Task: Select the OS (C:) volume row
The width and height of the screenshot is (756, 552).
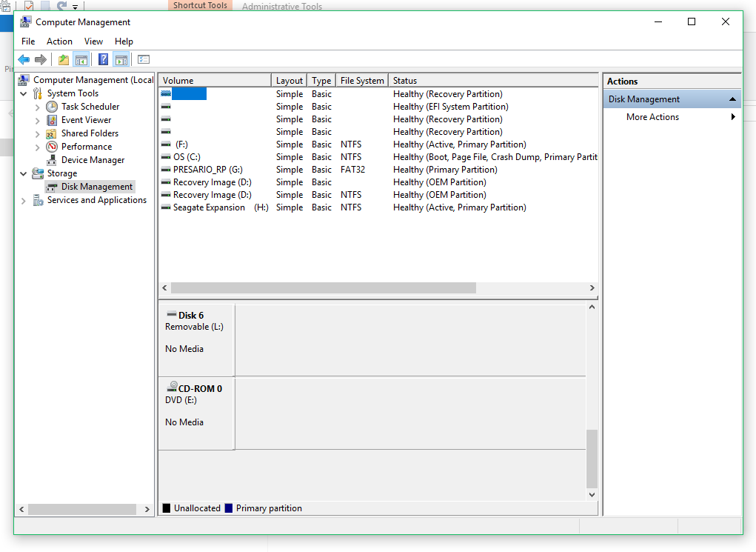Action: pos(187,157)
